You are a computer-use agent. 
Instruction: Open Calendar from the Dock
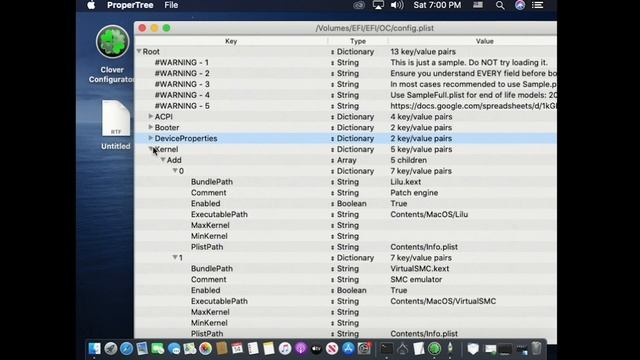click(237, 349)
